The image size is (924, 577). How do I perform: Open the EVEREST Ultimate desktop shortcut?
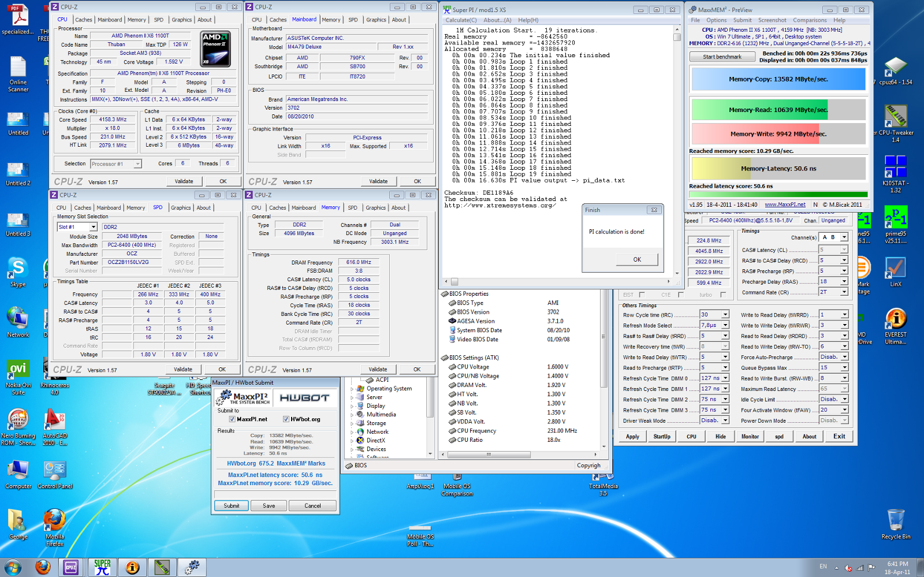tap(896, 326)
